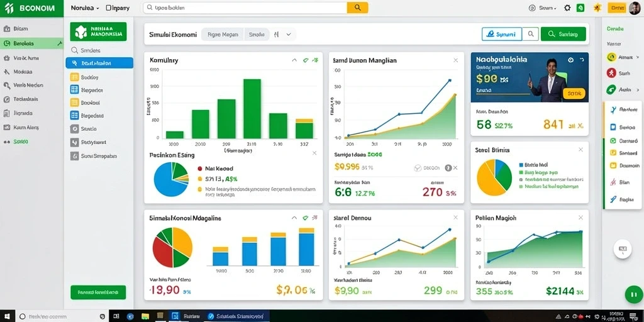Viewport: 644px width, 322px height.
Task: Click the envelope icon beside Kam Alers
Action: click(x=6, y=127)
